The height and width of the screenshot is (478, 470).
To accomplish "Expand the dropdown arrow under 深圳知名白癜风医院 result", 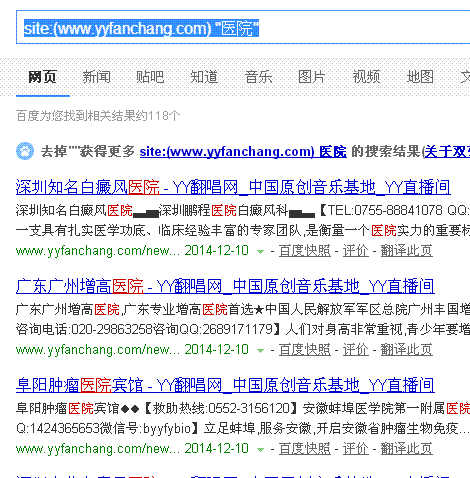I will (x=260, y=252).
